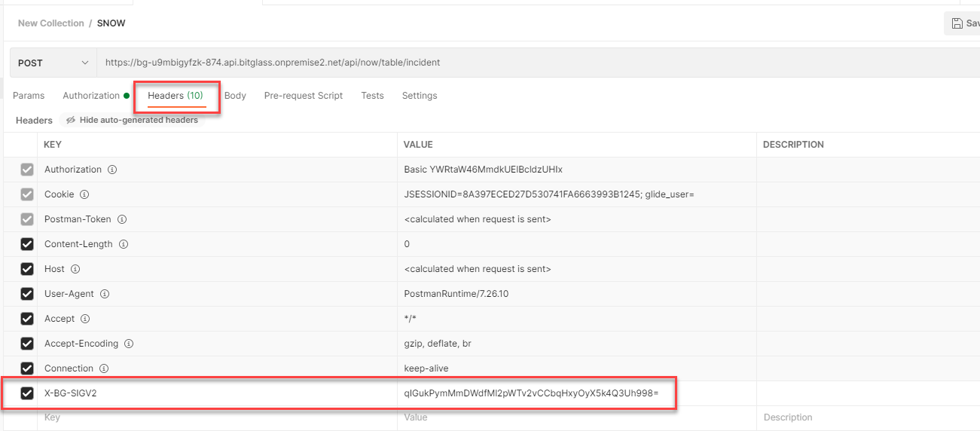Click info icon next to Postman-Token
This screenshot has width=980, height=431.
(121, 219)
